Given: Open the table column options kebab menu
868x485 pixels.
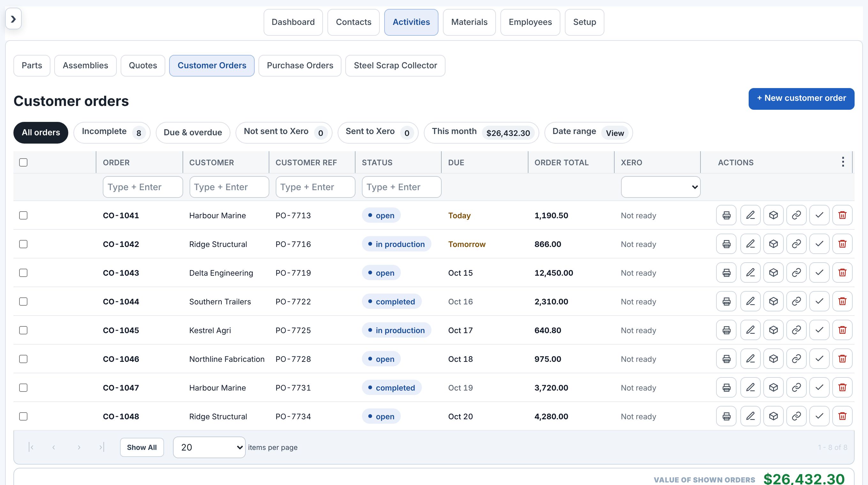Looking at the screenshot, I should pos(843,162).
